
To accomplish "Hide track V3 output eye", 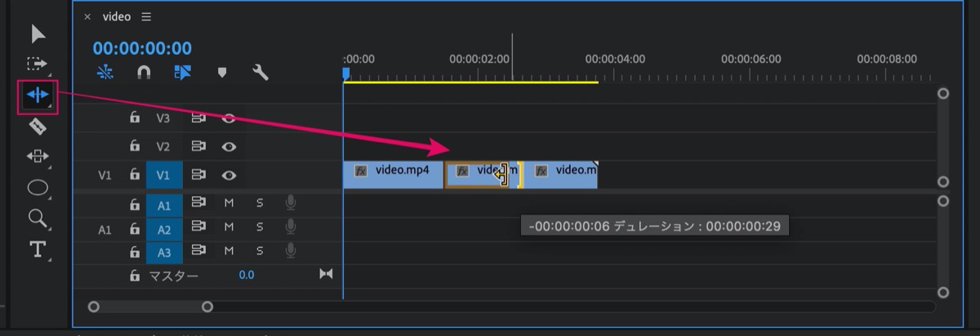I will click(229, 118).
